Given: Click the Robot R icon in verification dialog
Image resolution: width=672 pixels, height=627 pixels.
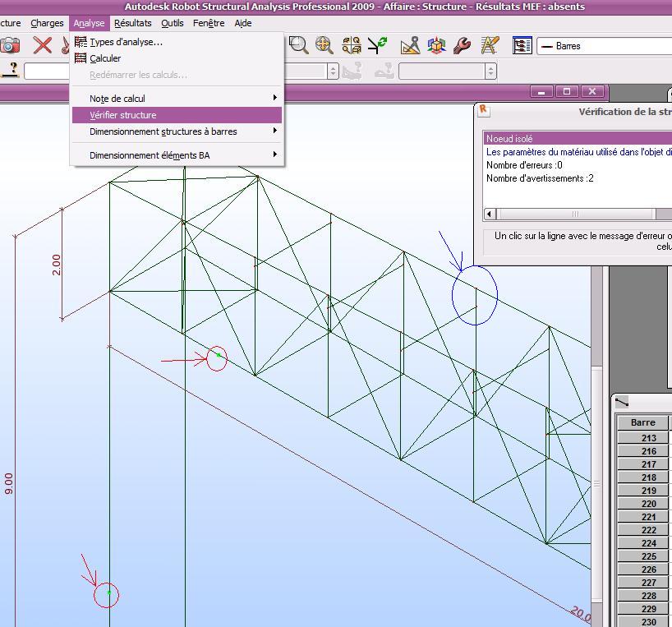Looking at the screenshot, I should (x=483, y=110).
